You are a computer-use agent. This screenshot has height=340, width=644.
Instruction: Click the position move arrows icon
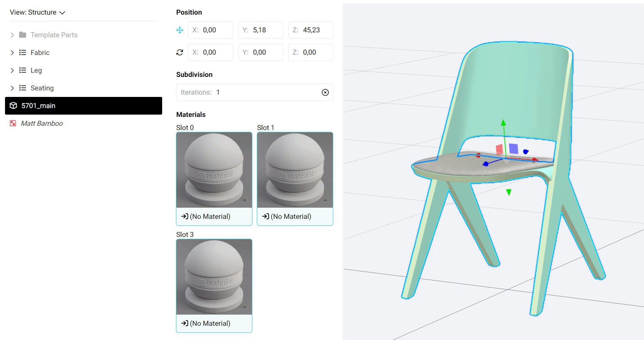pos(179,30)
